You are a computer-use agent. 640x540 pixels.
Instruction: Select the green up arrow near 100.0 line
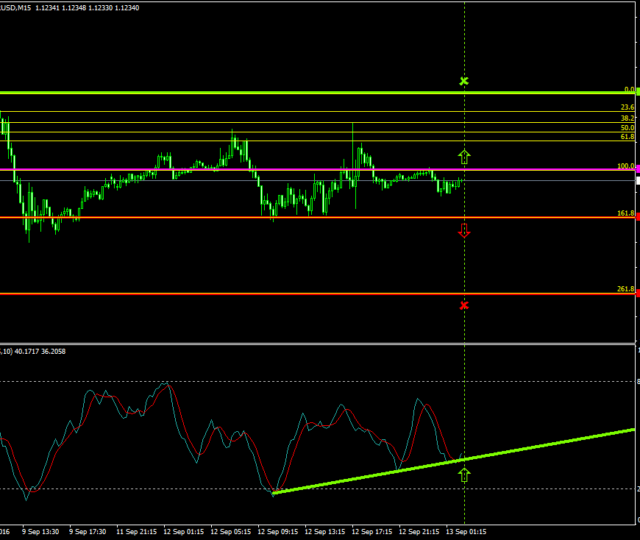pos(463,155)
